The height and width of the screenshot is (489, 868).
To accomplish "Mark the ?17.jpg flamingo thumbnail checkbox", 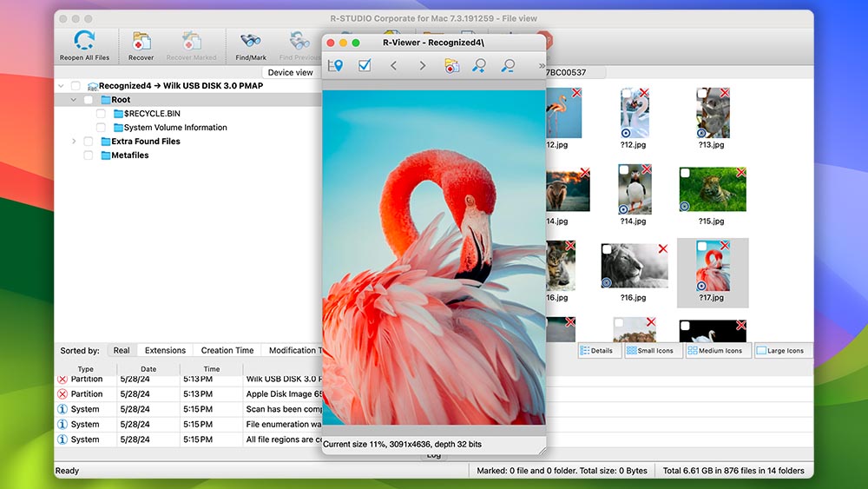I will point(702,247).
